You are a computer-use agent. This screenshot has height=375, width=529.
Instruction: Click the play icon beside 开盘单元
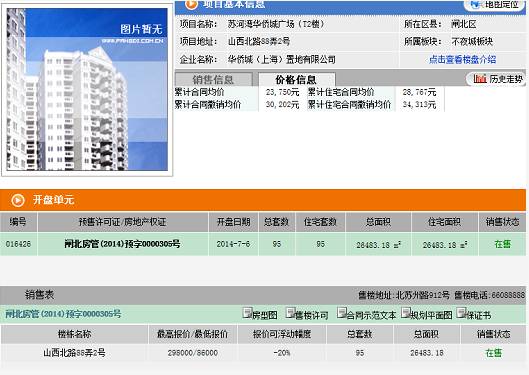[18, 200]
